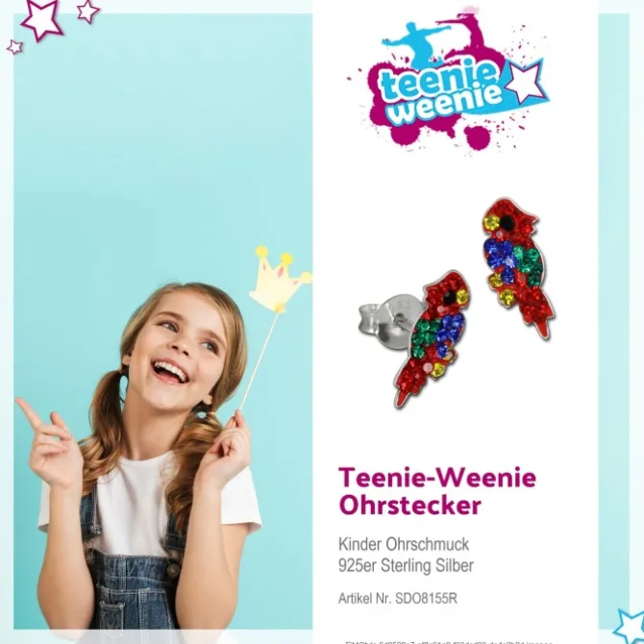Click the Teenie-Weenie Ohrstecker heading
This screenshot has width=644, height=644.
tap(437, 491)
